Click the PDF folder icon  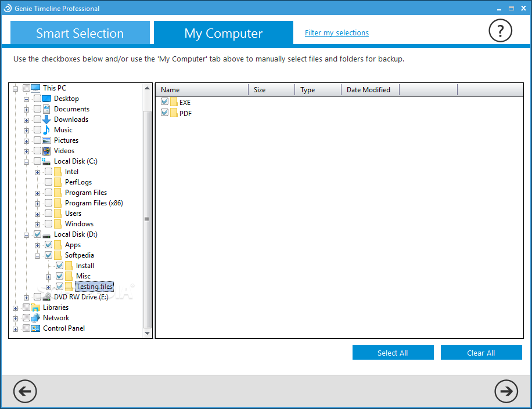click(x=174, y=113)
